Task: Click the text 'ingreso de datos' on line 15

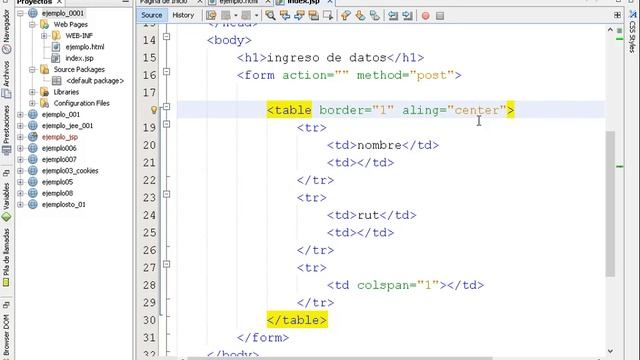Action: pos(327,58)
